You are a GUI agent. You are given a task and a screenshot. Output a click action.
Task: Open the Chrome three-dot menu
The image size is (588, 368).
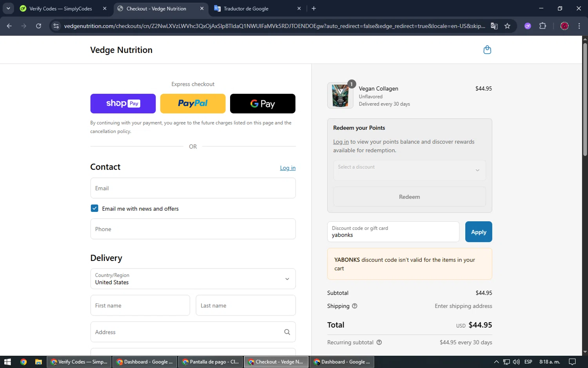tap(579, 26)
